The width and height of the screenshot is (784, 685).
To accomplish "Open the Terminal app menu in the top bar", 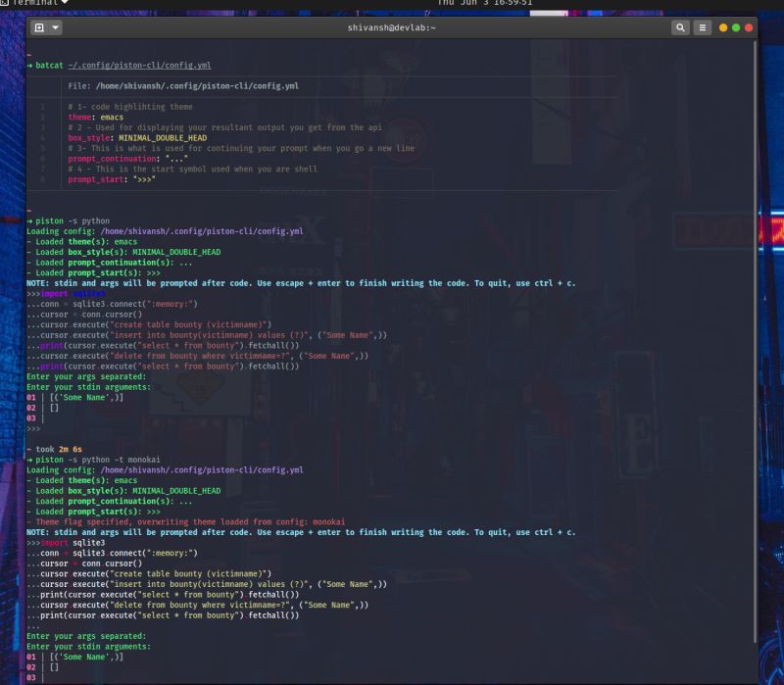I will click(35, 3).
